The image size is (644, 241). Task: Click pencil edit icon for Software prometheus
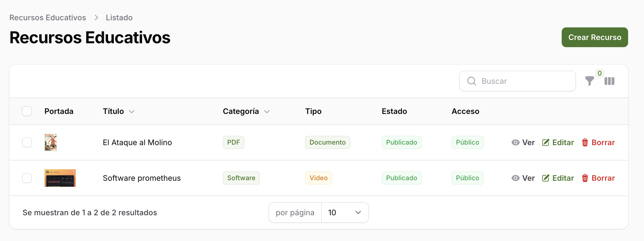pyautogui.click(x=546, y=178)
